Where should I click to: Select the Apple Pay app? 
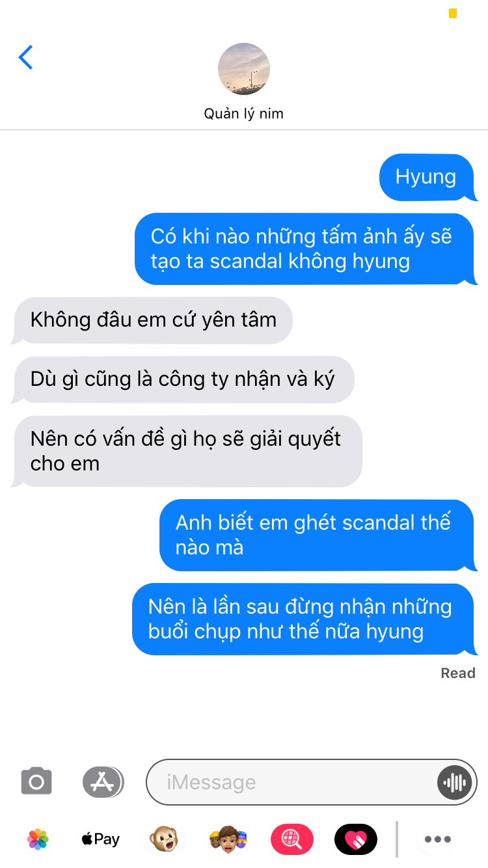(x=101, y=839)
